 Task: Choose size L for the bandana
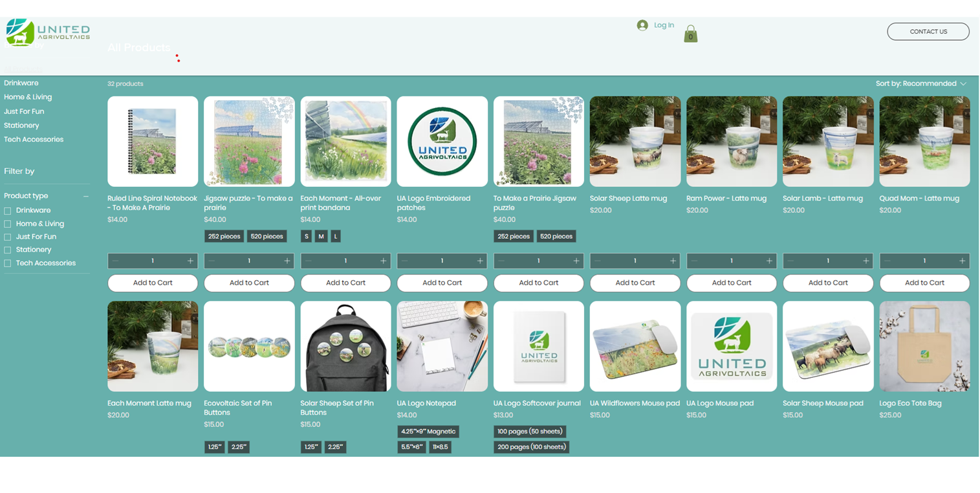point(336,236)
